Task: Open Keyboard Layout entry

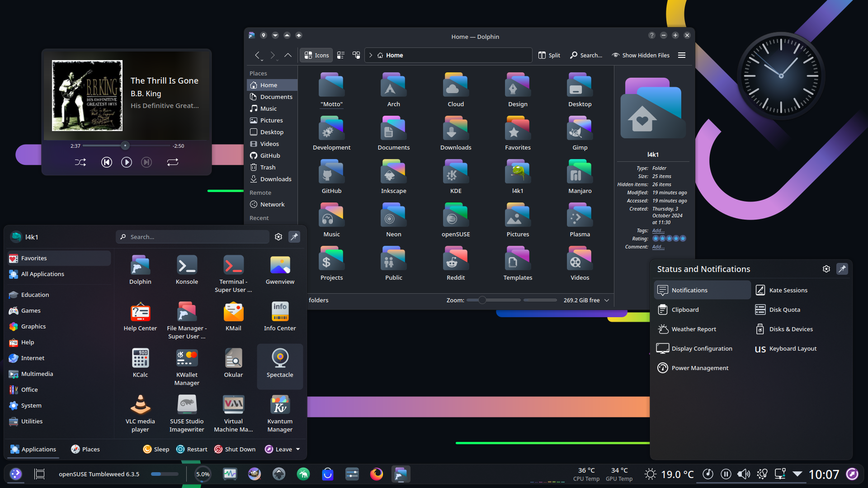Action: click(800, 348)
